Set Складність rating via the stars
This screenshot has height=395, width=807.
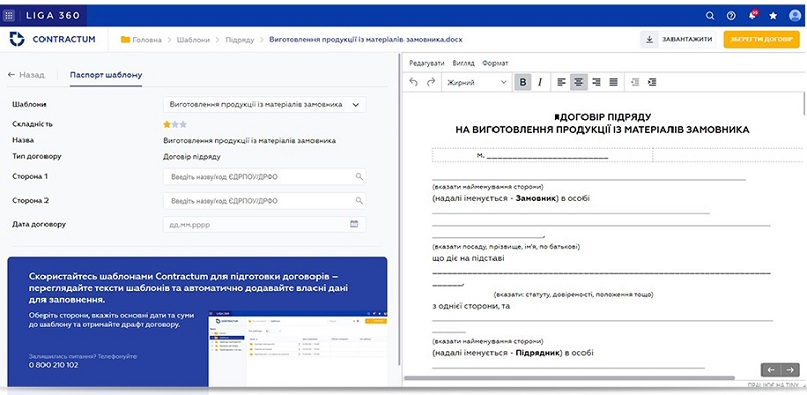point(175,124)
